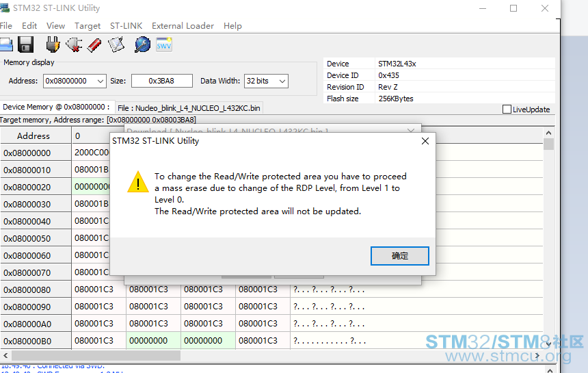588x373 pixels.
Task: Click the log panel scroll up arrow
Action: pos(550,370)
